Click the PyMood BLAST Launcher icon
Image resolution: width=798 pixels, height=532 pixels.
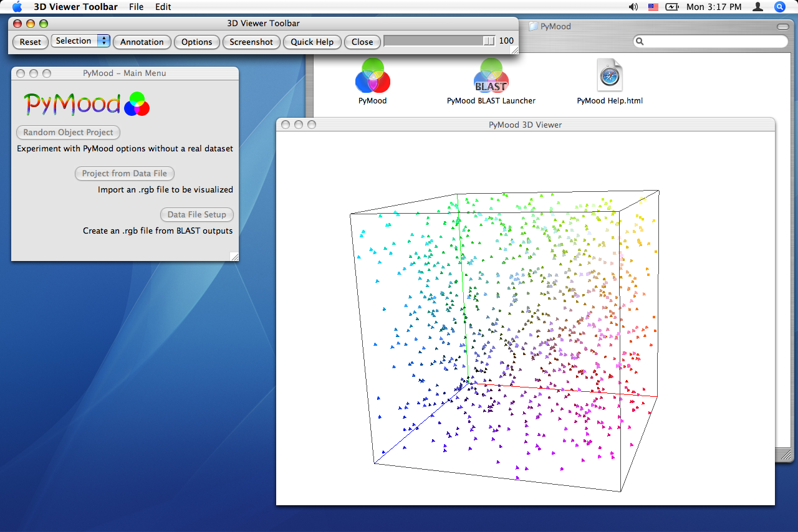pyautogui.click(x=491, y=76)
